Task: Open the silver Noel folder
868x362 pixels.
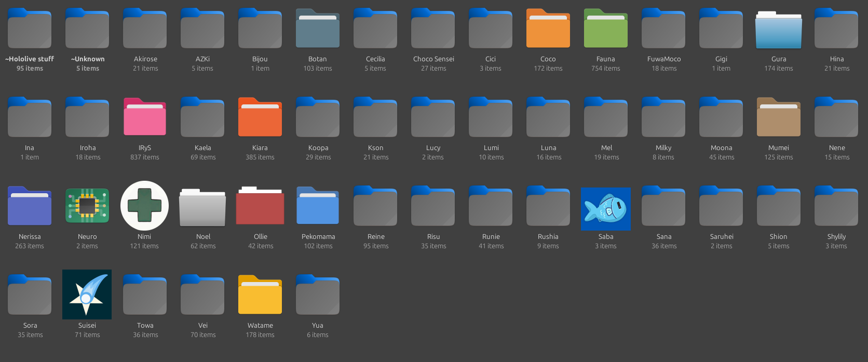Action: [x=202, y=207]
